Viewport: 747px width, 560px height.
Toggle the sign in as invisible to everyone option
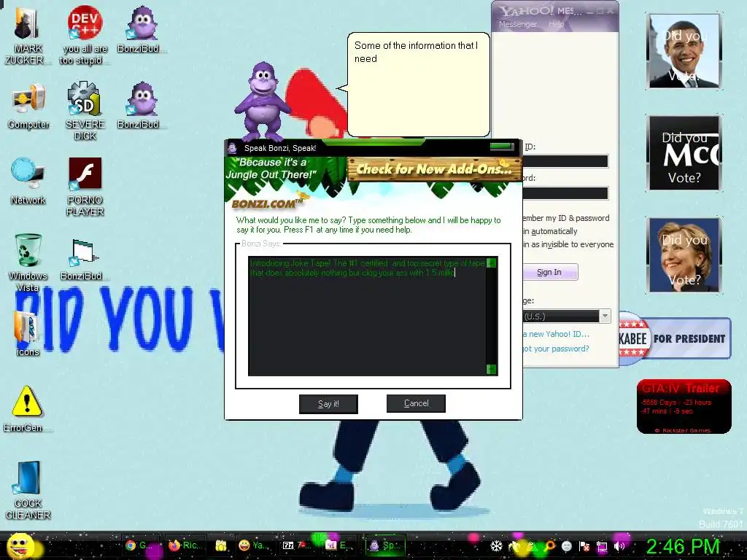pyautogui.click(x=568, y=244)
